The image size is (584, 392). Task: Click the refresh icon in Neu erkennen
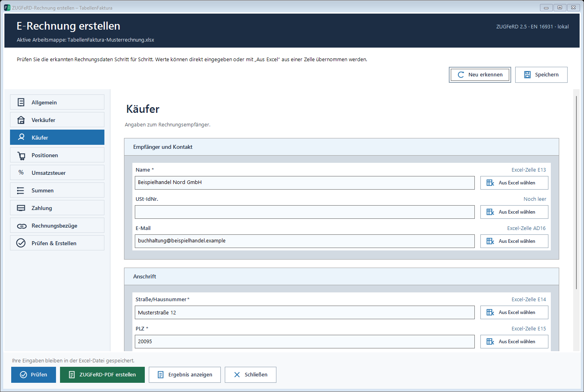[461, 75]
